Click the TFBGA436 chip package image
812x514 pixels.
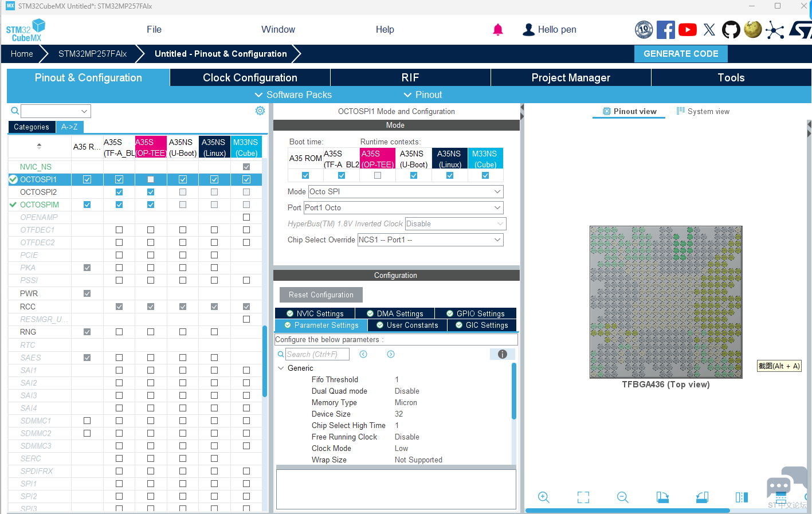[666, 302]
